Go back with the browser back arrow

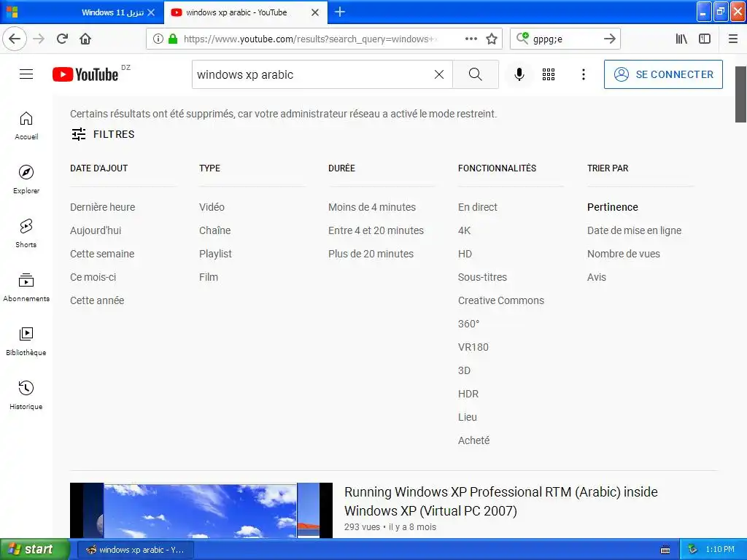point(15,39)
